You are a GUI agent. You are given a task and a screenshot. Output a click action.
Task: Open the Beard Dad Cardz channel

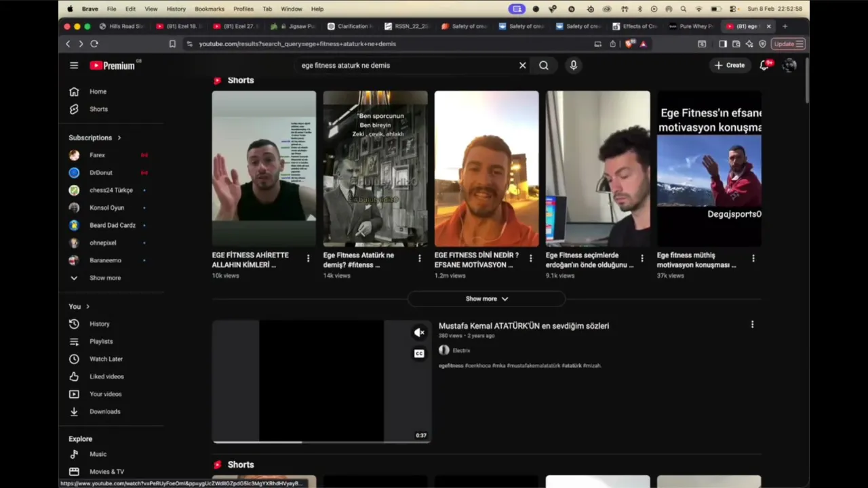click(112, 225)
